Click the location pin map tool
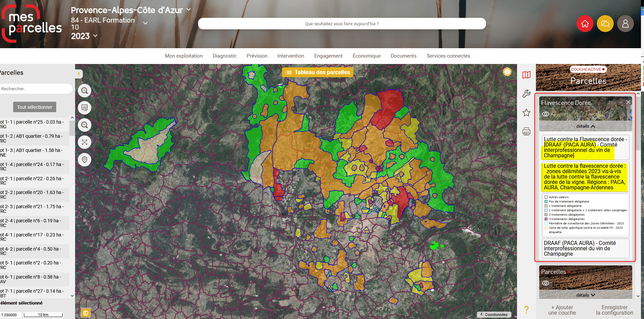This screenshot has height=319, width=644. [85, 159]
